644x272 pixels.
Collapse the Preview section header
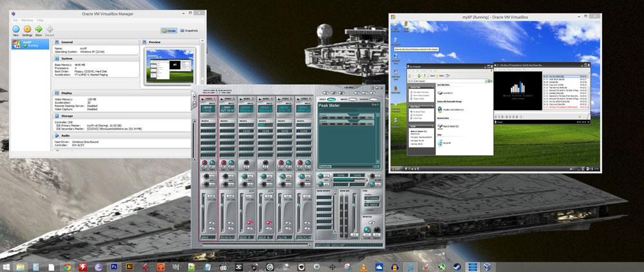[170, 42]
